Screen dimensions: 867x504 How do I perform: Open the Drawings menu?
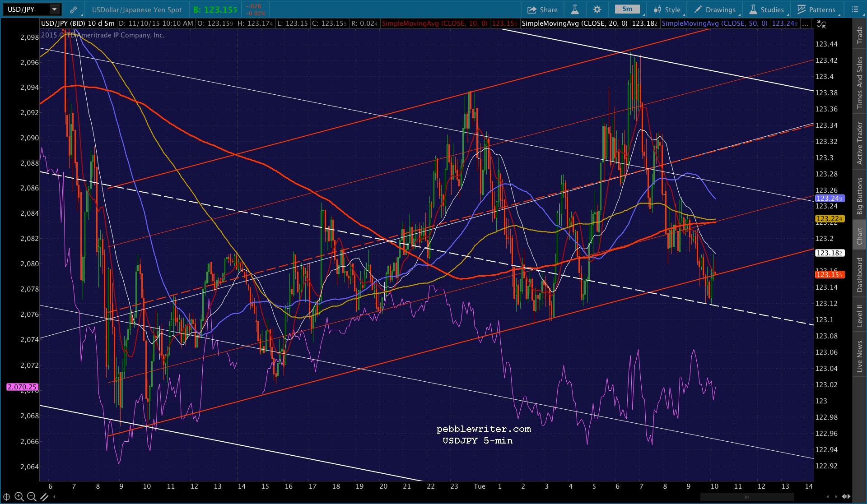tap(715, 9)
